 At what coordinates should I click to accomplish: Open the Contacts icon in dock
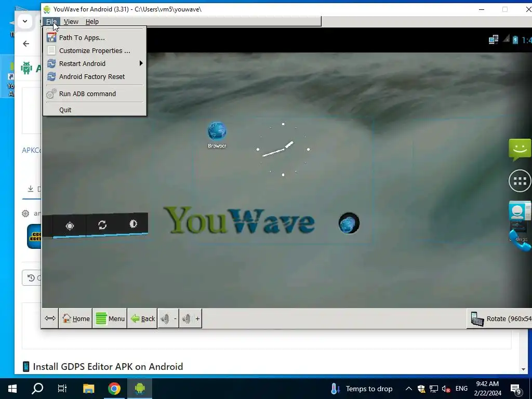(520, 211)
